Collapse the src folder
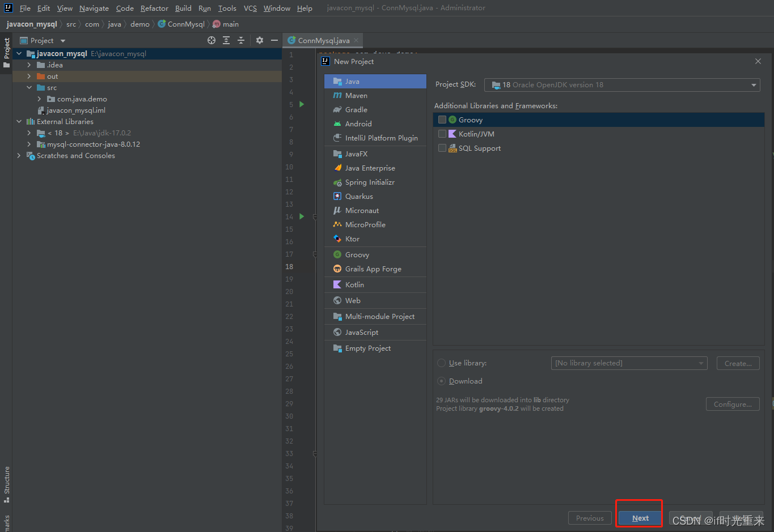 tap(29, 88)
